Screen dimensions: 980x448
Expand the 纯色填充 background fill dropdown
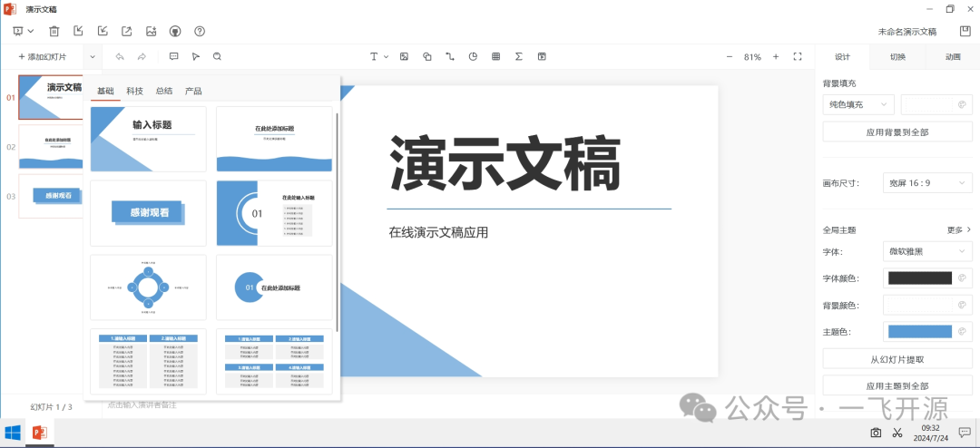click(x=857, y=104)
